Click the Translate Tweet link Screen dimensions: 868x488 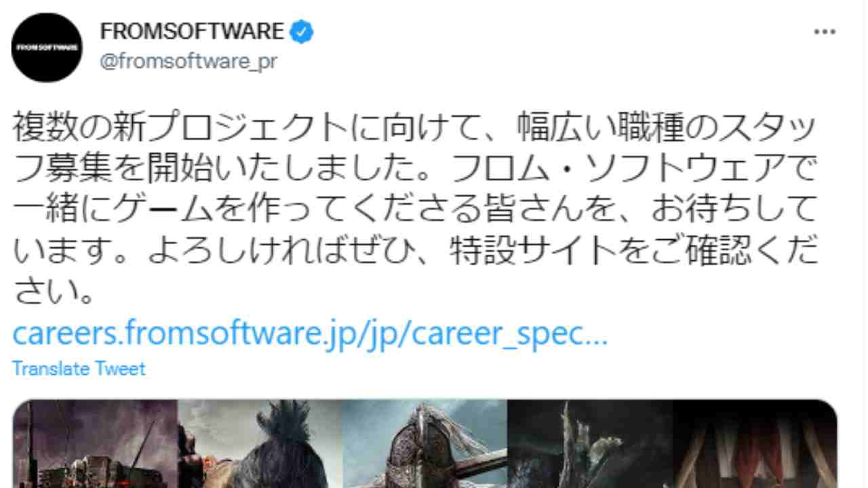(x=79, y=369)
